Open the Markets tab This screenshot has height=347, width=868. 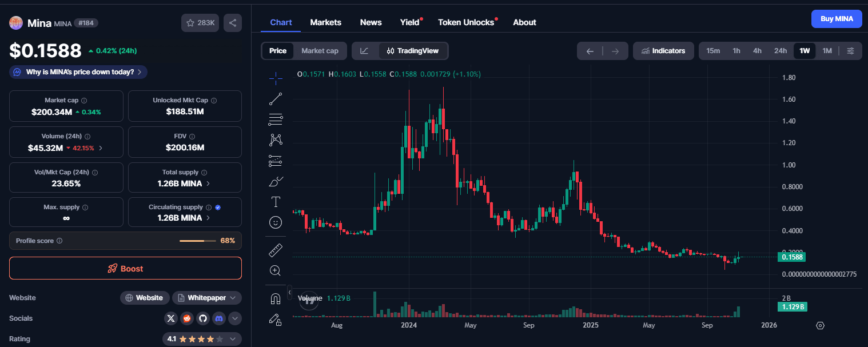coord(325,22)
